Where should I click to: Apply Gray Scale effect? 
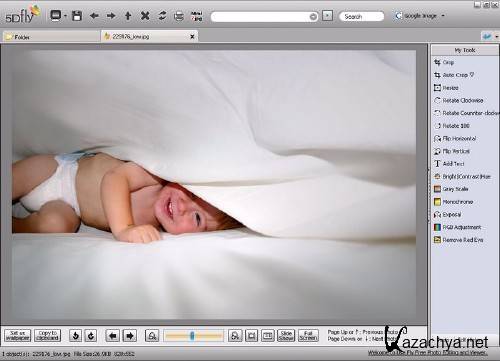tap(451, 189)
